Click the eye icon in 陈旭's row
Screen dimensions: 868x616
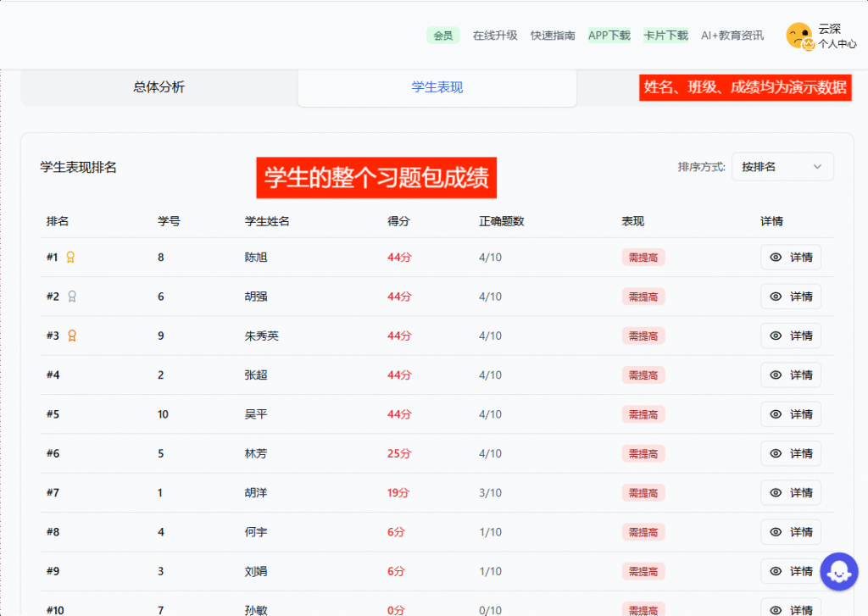[x=776, y=258]
